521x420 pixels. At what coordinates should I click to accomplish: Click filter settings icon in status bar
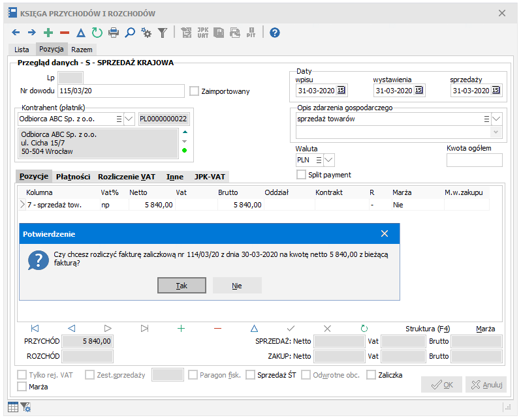point(25,407)
